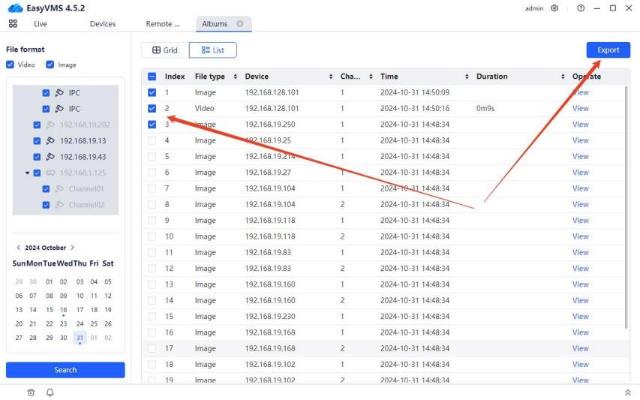
Task: Collapse the 192.168.1.125 device tree node
Action: click(28, 172)
